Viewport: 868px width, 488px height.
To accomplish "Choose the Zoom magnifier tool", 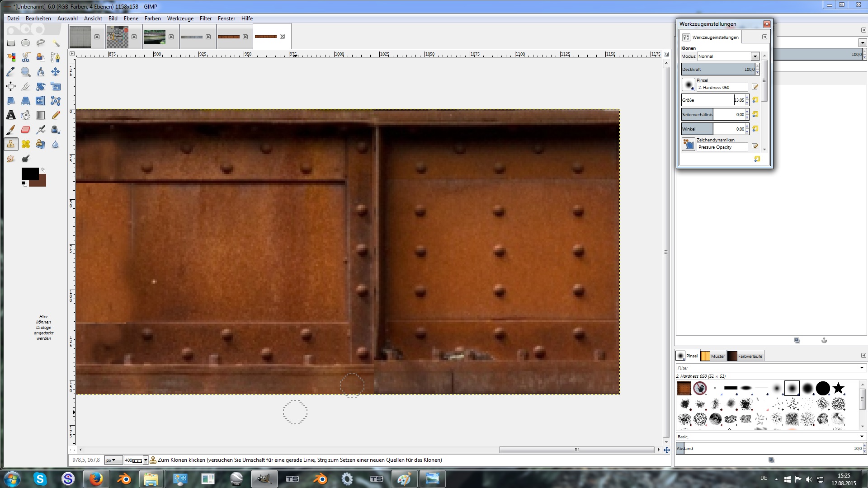I will (26, 72).
